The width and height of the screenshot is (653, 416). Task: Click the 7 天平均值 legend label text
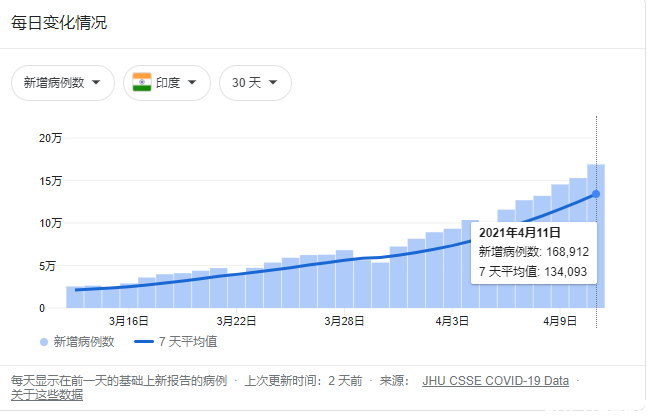[x=188, y=342]
